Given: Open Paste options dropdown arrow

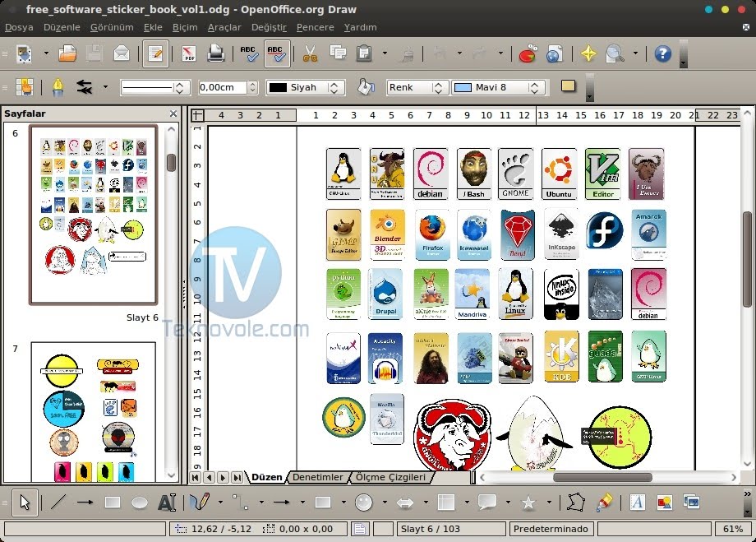Looking at the screenshot, I should tap(385, 53).
